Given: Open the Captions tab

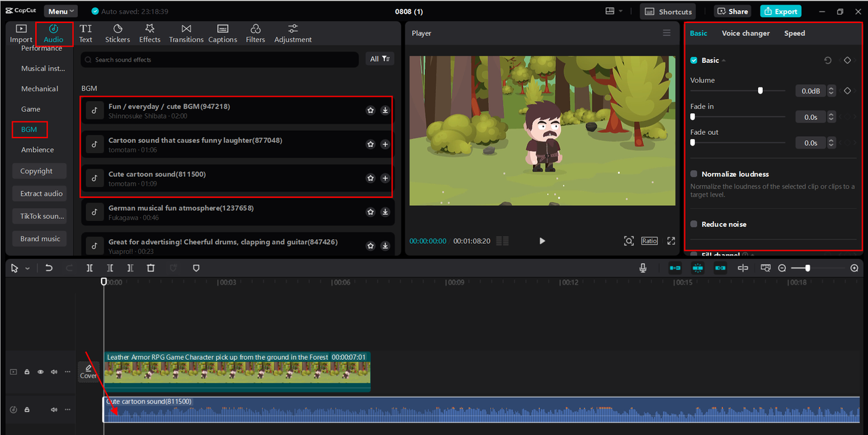Looking at the screenshot, I should coord(222,33).
